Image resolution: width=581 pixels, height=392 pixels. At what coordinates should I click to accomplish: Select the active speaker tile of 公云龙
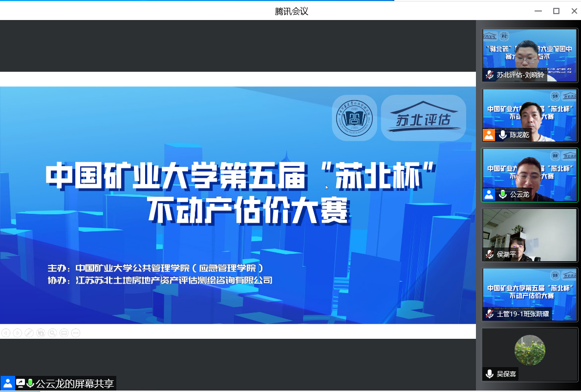click(530, 175)
